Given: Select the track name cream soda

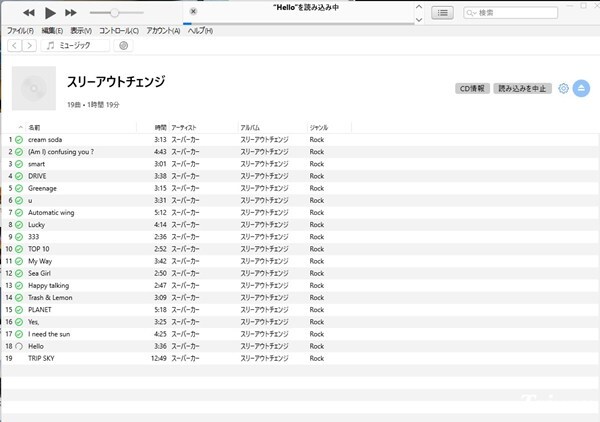Looking at the screenshot, I should click(45, 140).
